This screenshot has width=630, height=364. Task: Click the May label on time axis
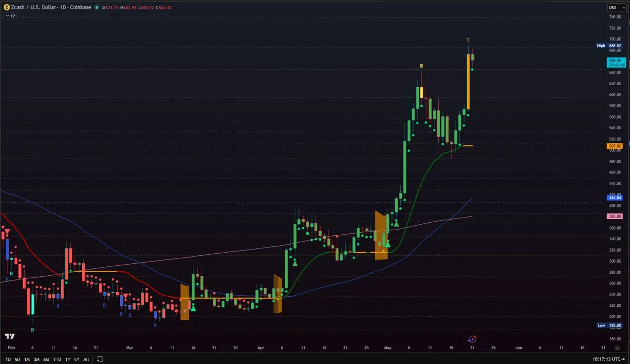coord(387,348)
